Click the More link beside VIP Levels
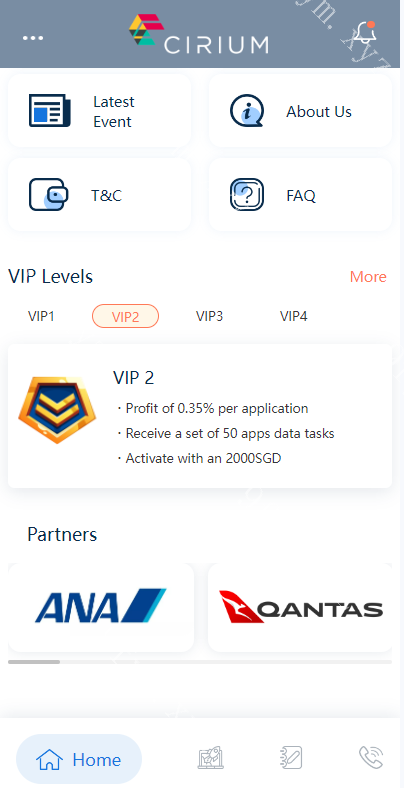Viewport: 404px width, 788px height. [x=368, y=276]
